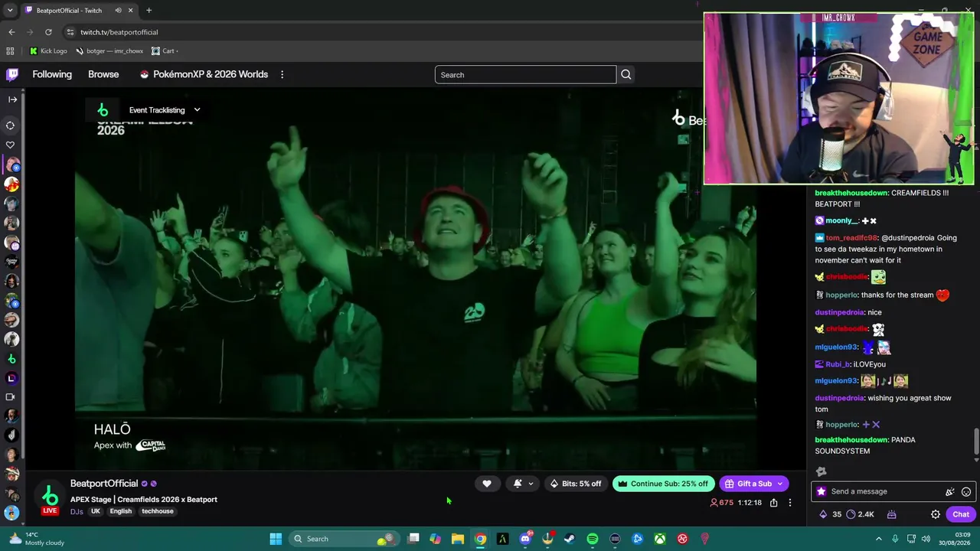Open the more options menu beside PokémonXP
Screen dimensions: 980x551
pyautogui.click(x=282, y=74)
